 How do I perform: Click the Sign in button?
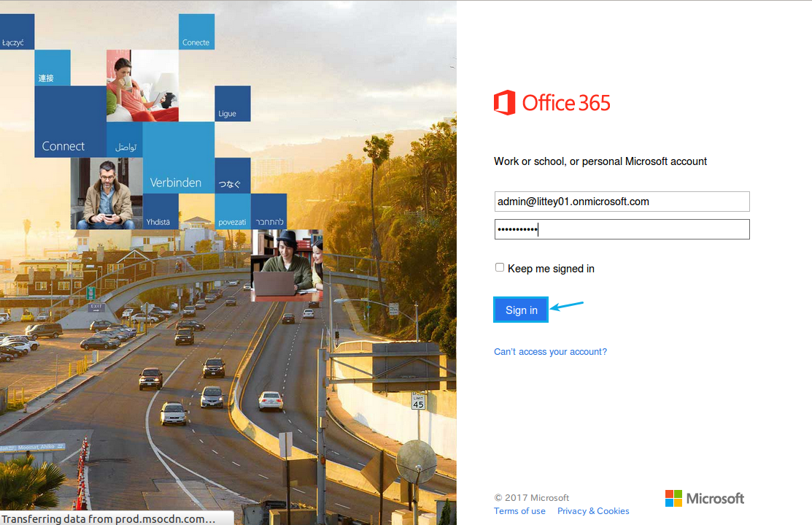pos(521,310)
